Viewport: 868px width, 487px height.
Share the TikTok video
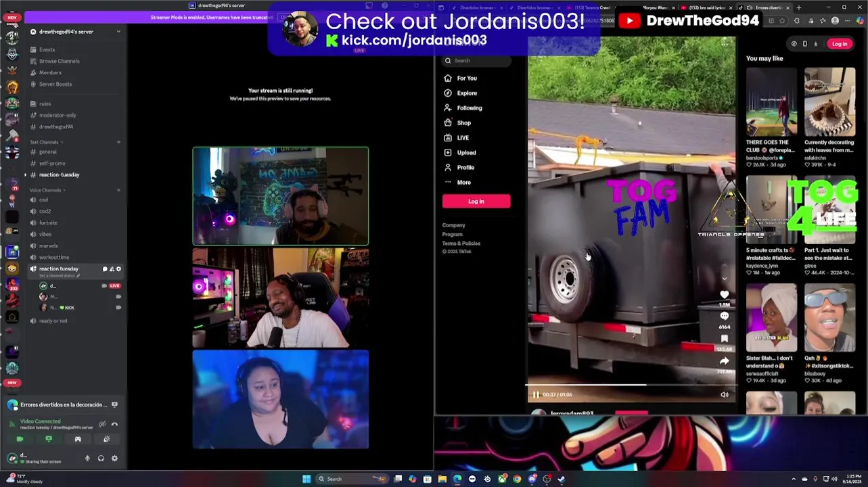point(725,361)
